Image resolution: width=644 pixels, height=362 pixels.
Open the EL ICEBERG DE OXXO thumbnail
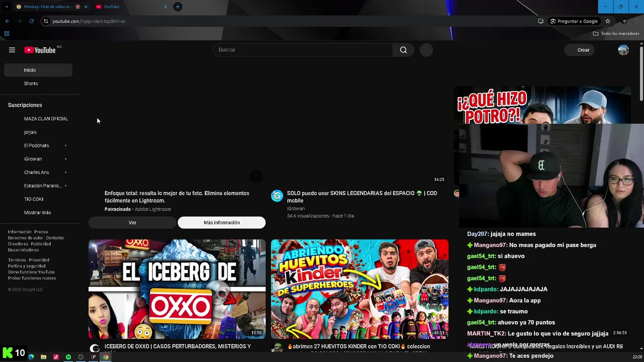tap(177, 289)
